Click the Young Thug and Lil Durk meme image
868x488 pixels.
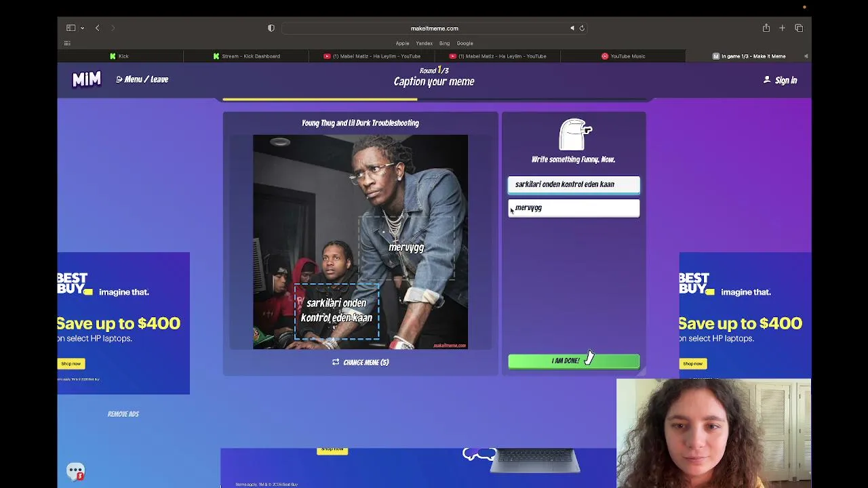coord(360,242)
